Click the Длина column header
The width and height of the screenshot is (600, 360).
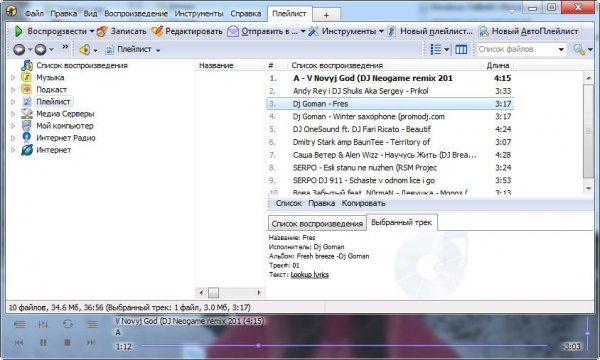pyautogui.click(x=497, y=65)
